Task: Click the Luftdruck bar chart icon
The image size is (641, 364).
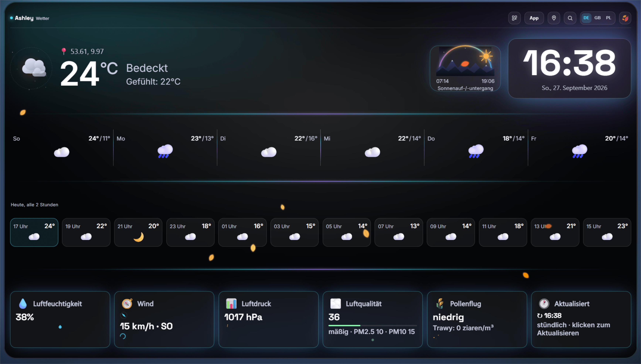Action: click(x=231, y=304)
